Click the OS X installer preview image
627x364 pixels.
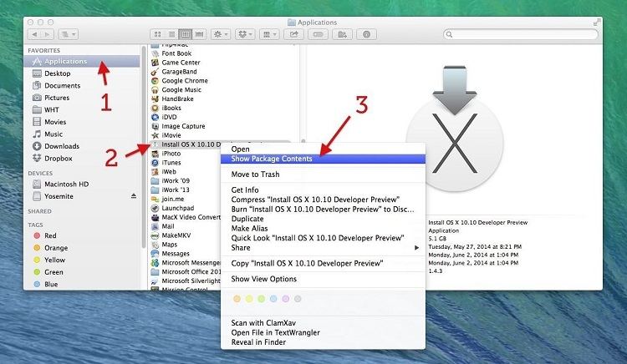455,129
